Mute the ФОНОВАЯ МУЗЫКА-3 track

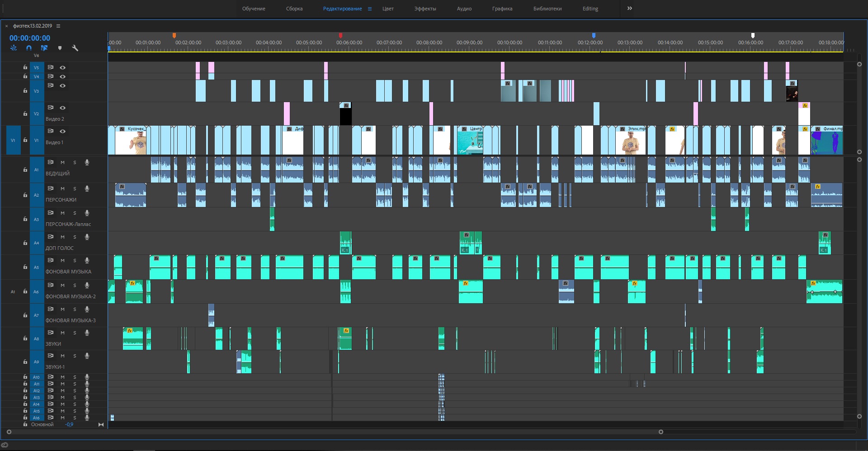coord(62,309)
